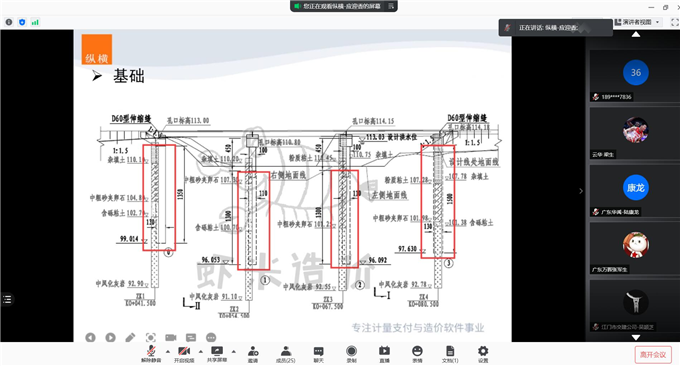The height and width of the screenshot is (366, 680).
Task: Collapse the participant video sidebar chevron
Action: pos(581,191)
